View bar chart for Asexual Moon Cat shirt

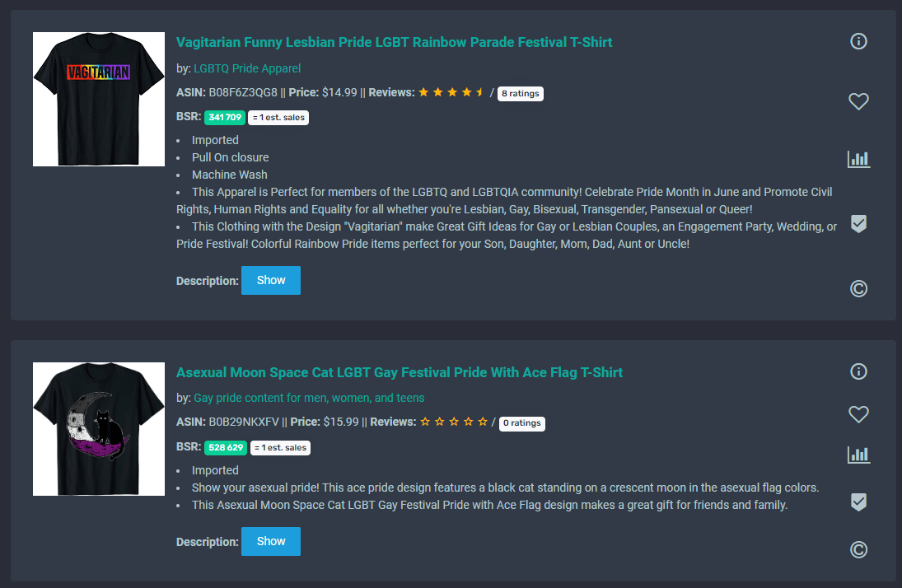858,455
